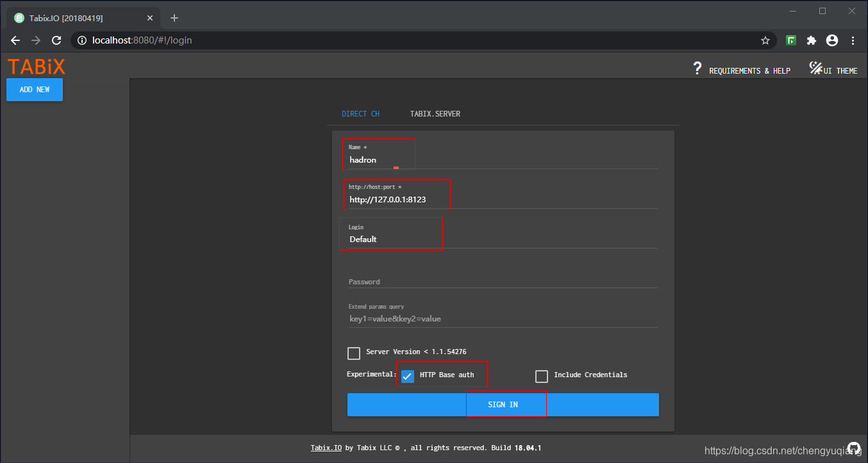Switch to the DIRECT CH tab
Screen dimensions: 868x463
point(360,114)
